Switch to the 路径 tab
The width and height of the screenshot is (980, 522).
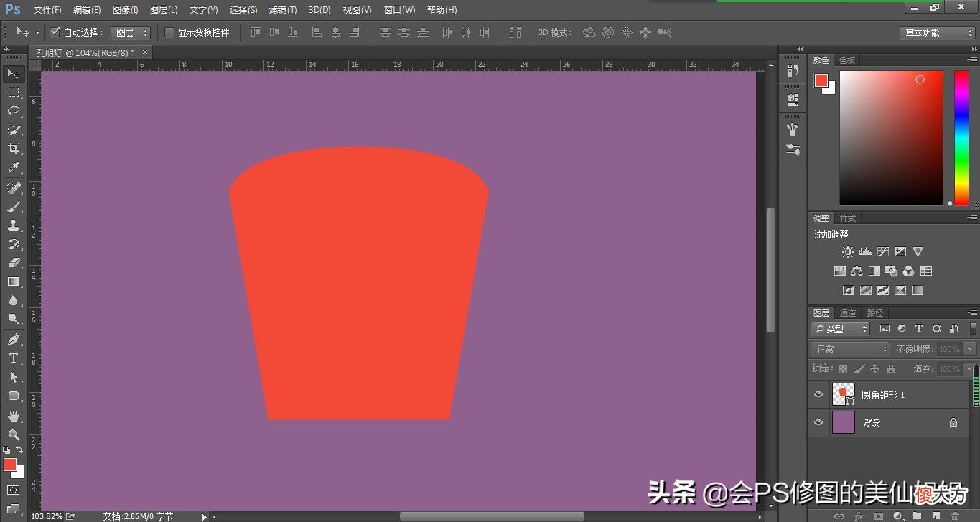pos(875,313)
